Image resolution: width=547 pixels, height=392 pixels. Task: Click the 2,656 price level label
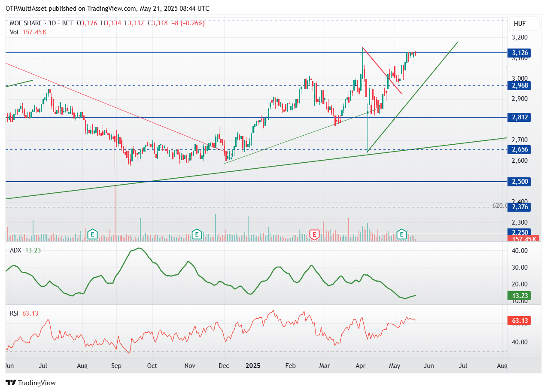pos(519,149)
